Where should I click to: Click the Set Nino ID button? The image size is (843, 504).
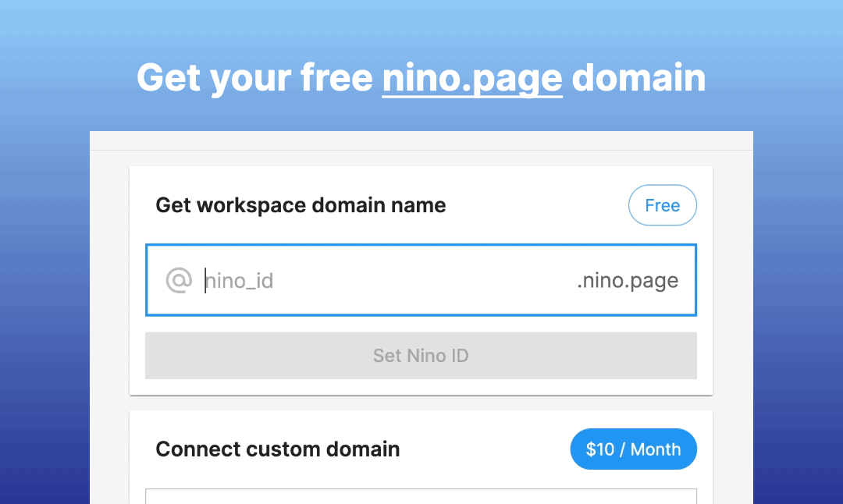tap(421, 356)
